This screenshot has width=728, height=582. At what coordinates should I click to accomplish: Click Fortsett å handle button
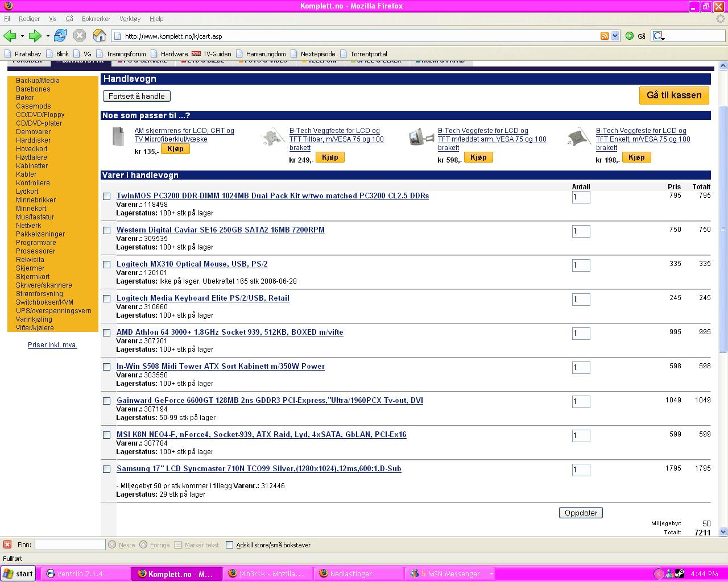[136, 96]
